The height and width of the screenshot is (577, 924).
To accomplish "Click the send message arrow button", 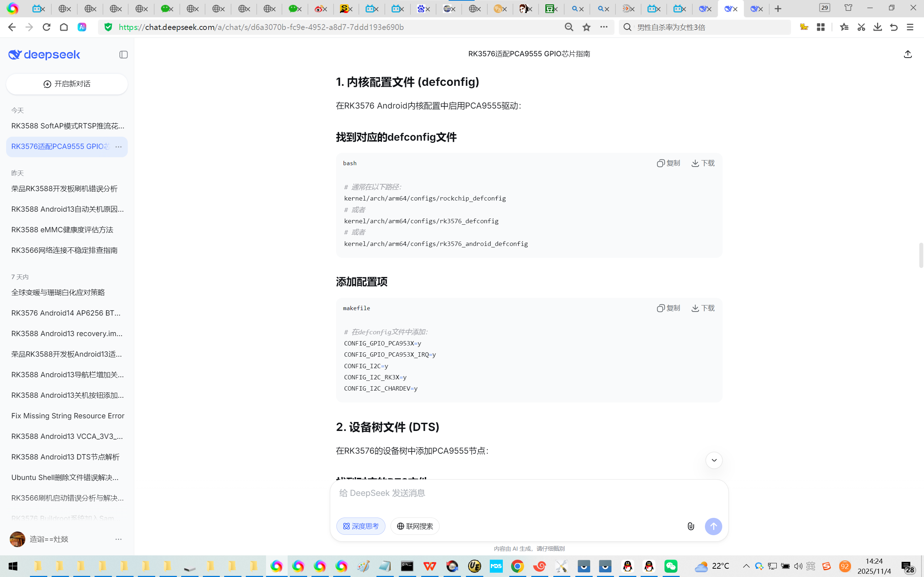I will [713, 526].
